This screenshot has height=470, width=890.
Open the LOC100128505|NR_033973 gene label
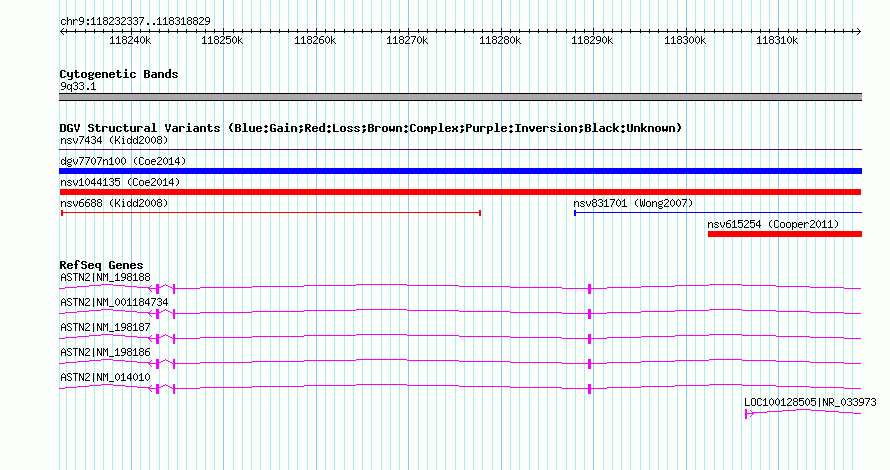point(810,402)
